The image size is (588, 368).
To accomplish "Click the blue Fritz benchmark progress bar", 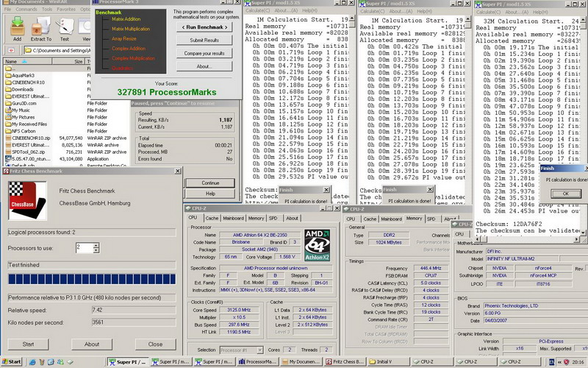I will coord(91,279).
